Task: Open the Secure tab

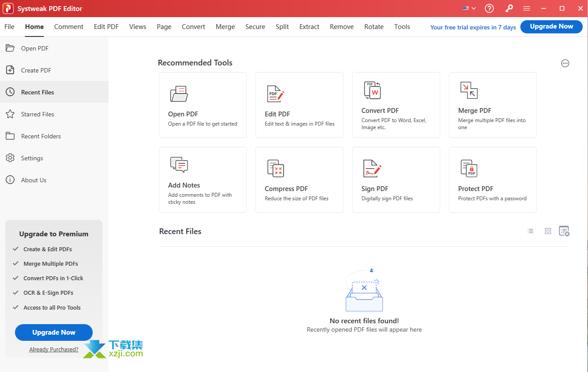Action: (x=255, y=27)
